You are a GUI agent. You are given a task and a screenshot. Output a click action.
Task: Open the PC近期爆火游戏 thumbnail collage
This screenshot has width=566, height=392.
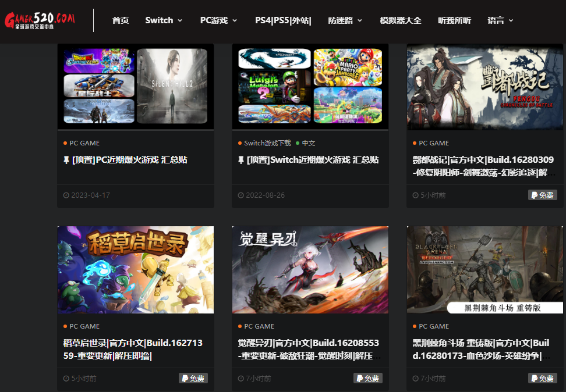136,87
